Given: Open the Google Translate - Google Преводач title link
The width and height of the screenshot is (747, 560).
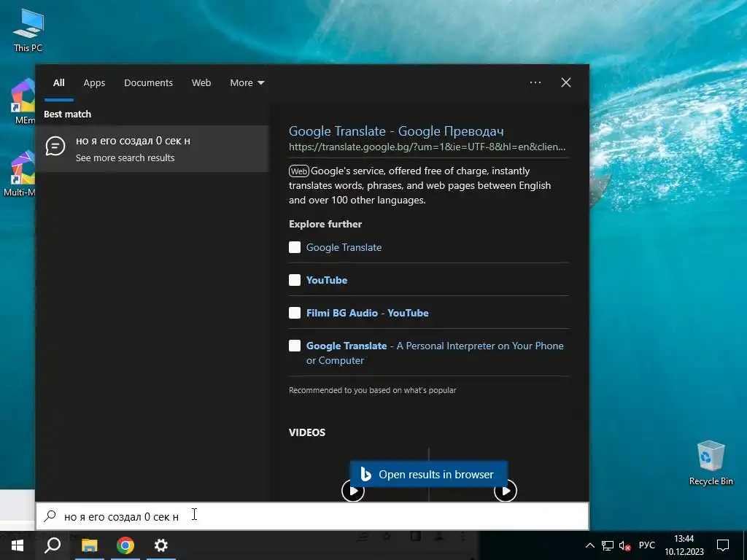Looking at the screenshot, I should (396, 131).
